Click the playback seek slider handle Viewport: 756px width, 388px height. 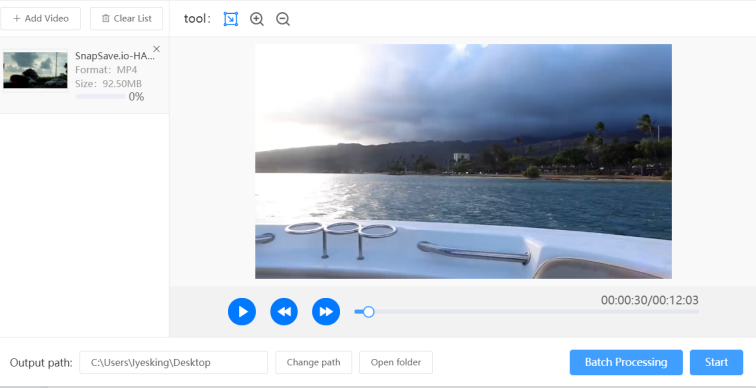pyautogui.click(x=368, y=312)
